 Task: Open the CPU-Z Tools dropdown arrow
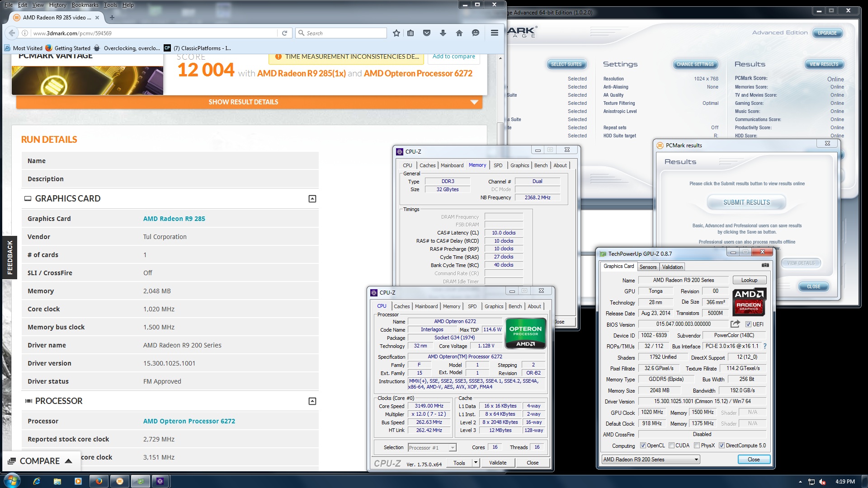coord(476,463)
